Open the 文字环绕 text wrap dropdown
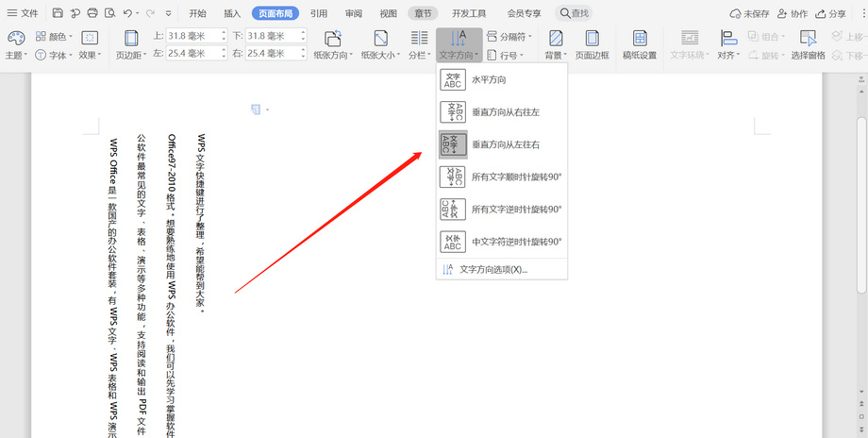Viewport: 868px width, 438px height. click(x=690, y=45)
